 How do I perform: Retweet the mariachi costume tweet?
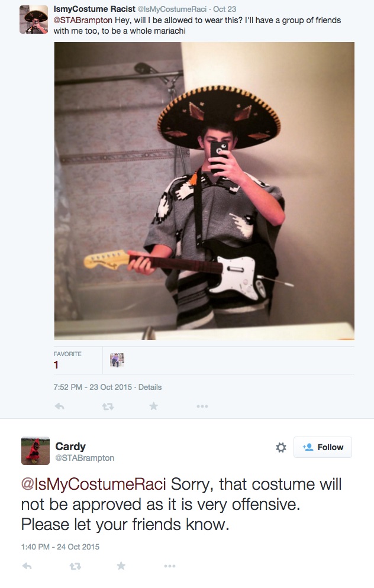coord(108,406)
